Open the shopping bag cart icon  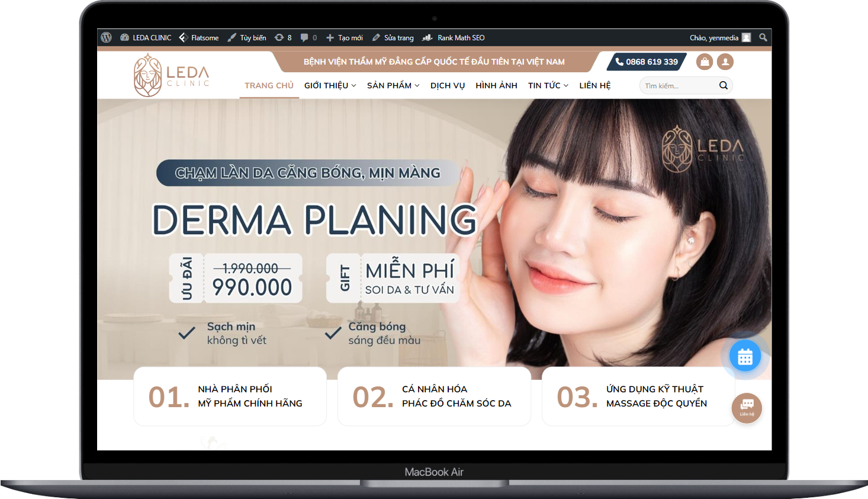coord(705,62)
